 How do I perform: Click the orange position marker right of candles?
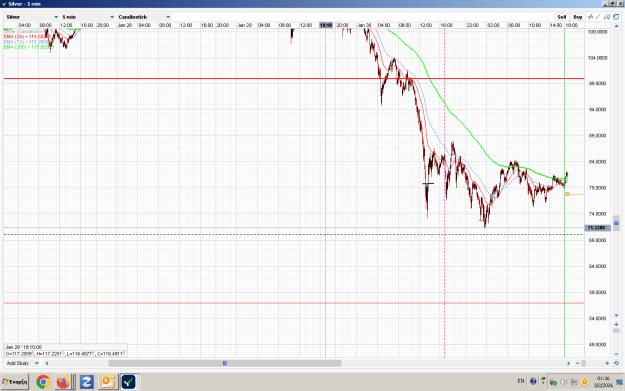pos(568,194)
